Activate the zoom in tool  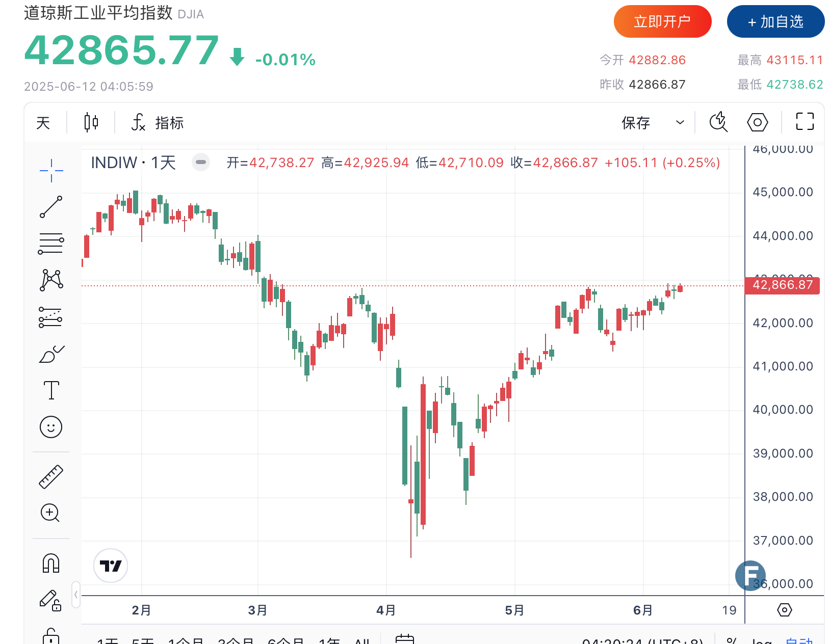click(50, 513)
